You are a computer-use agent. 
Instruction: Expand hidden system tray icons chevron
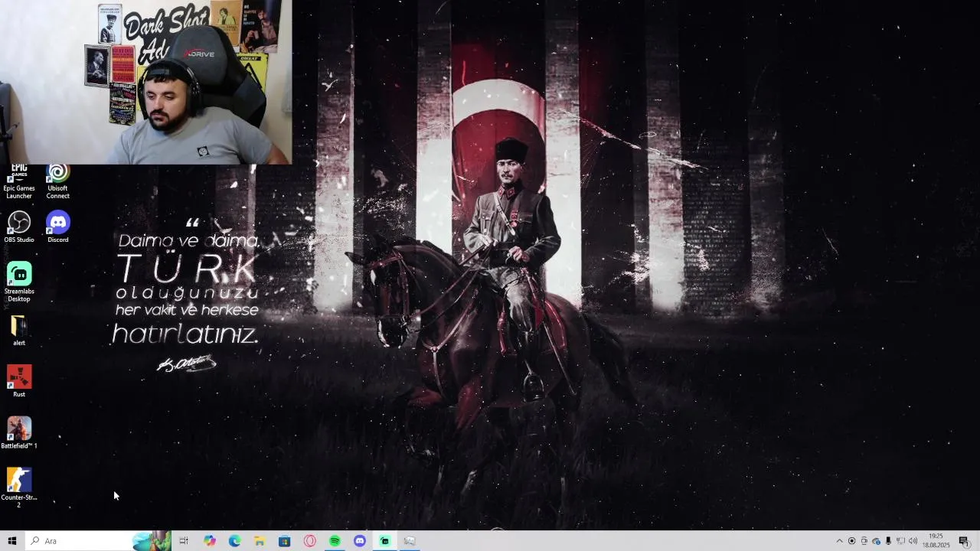pyautogui.click(x=839, y=541)
